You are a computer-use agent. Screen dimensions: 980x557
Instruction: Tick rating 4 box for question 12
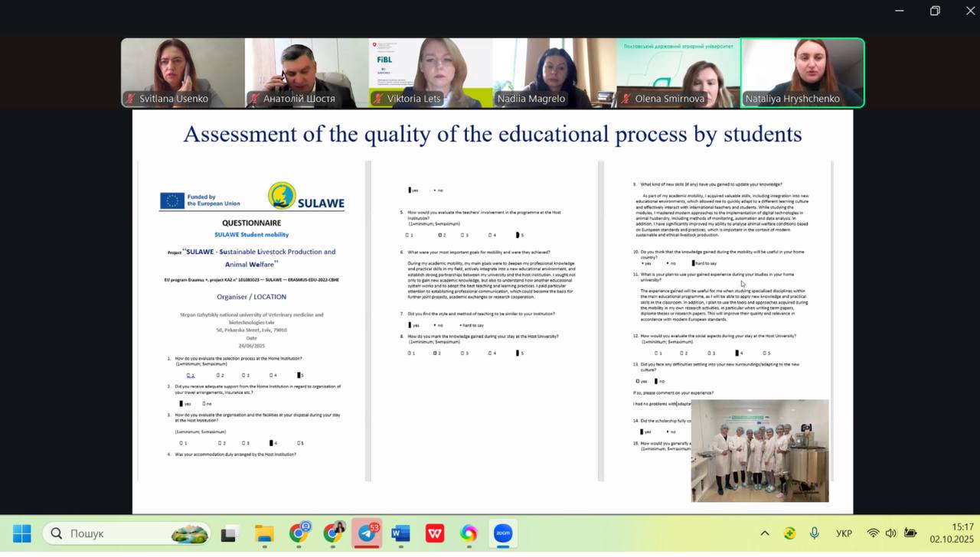click(737, 353)
